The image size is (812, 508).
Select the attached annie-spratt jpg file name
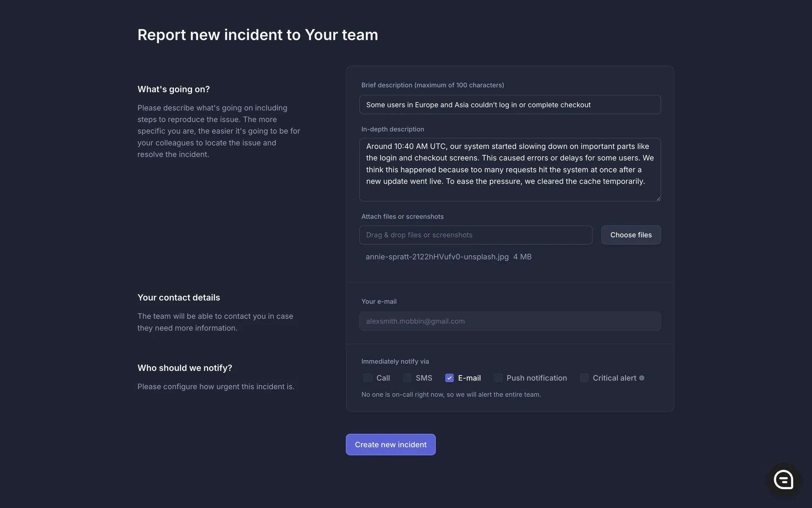437,257
